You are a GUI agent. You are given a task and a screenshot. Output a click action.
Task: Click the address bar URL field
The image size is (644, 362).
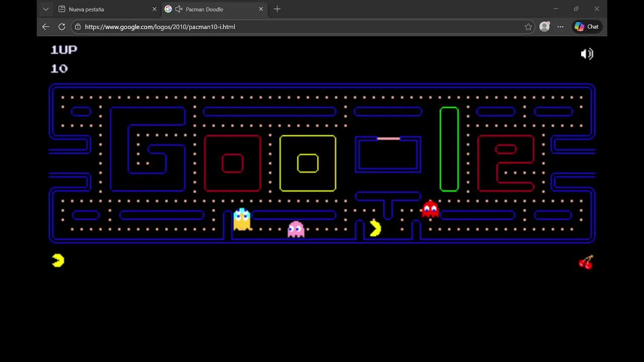point(302,27)
